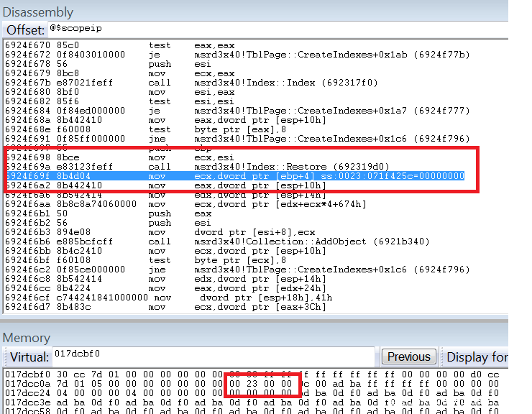The height and width of the screenshot is (414, 532).
Task: Click the boxed 00 23 00 00 memory bytes
Action: point(261,384)
